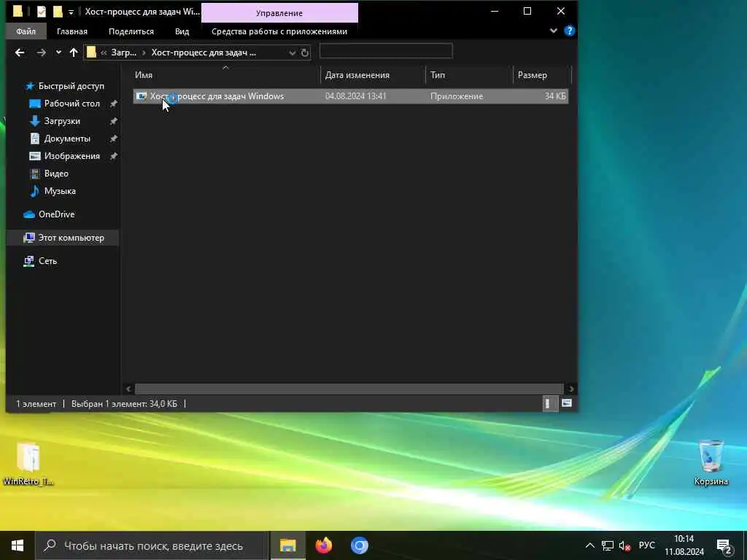
Task: Click the address bar folder icon
Action: pyautogui.click(x=91, y=52)
